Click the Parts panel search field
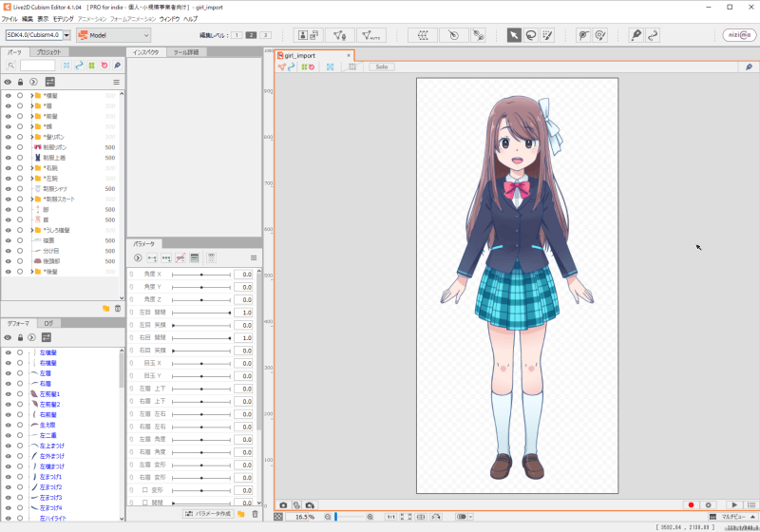The image size is (760, 532). tap(38, 66)
